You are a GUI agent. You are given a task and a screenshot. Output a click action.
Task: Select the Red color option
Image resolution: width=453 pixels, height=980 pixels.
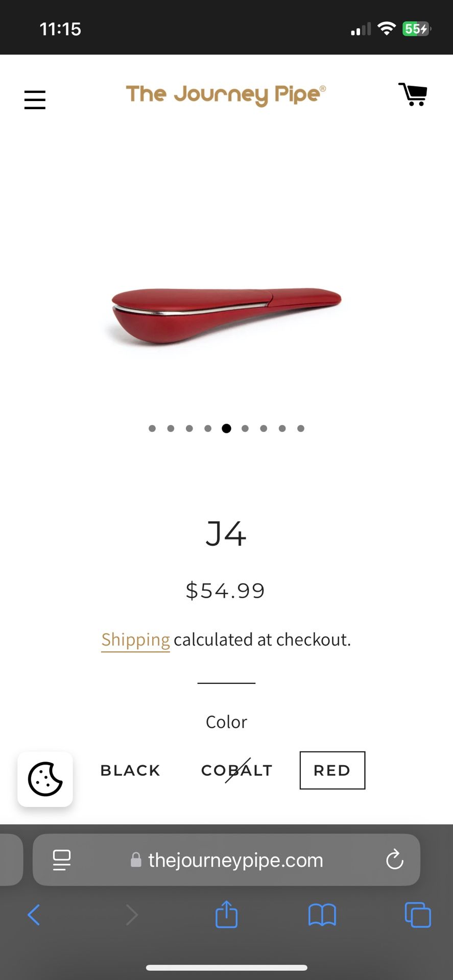click(332, 770)
